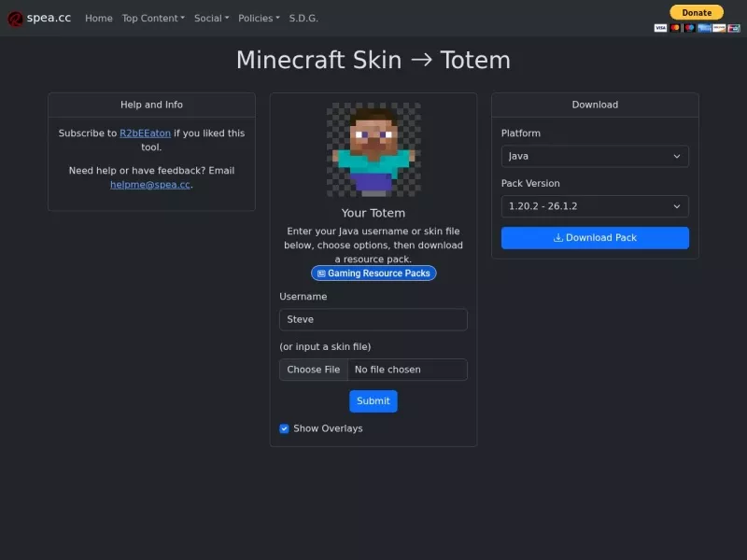Toggle the Show Overlays checkbox
This screenshot has height=560, width=747.
[x=285, y=428]
